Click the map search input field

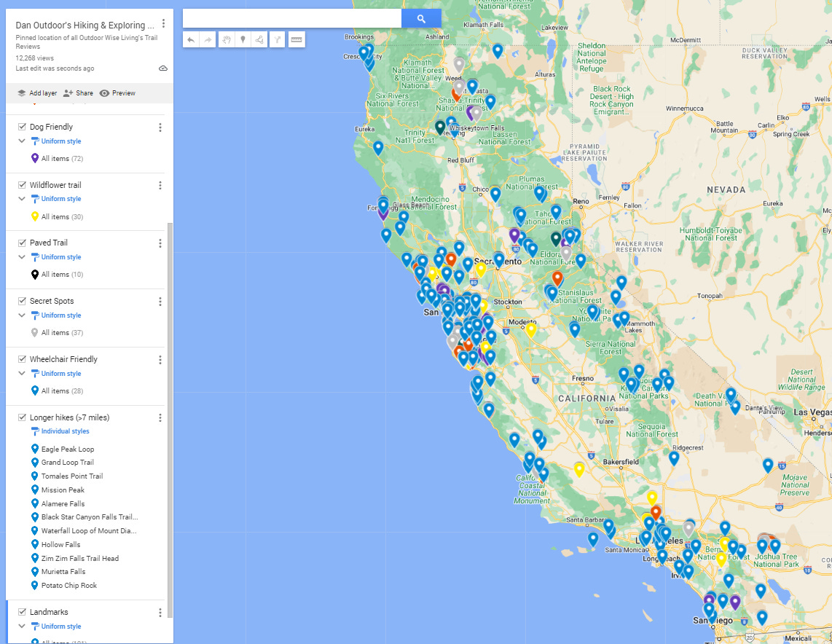point(292,18)
